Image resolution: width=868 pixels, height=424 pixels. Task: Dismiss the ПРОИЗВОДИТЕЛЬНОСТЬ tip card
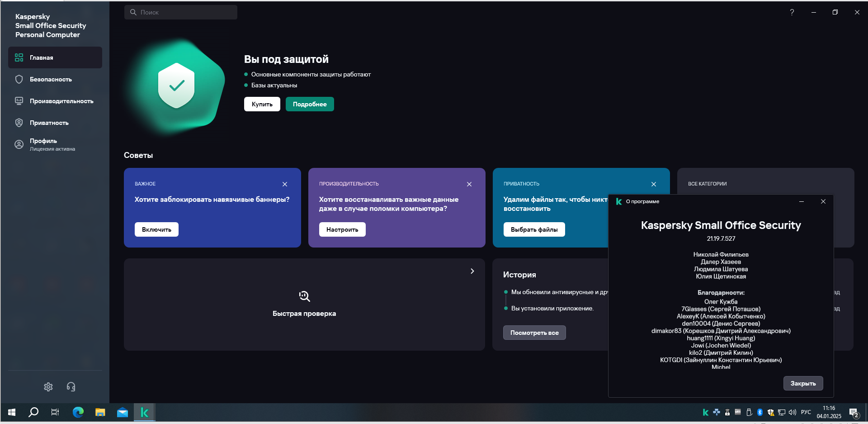click(x=469, y=184)
